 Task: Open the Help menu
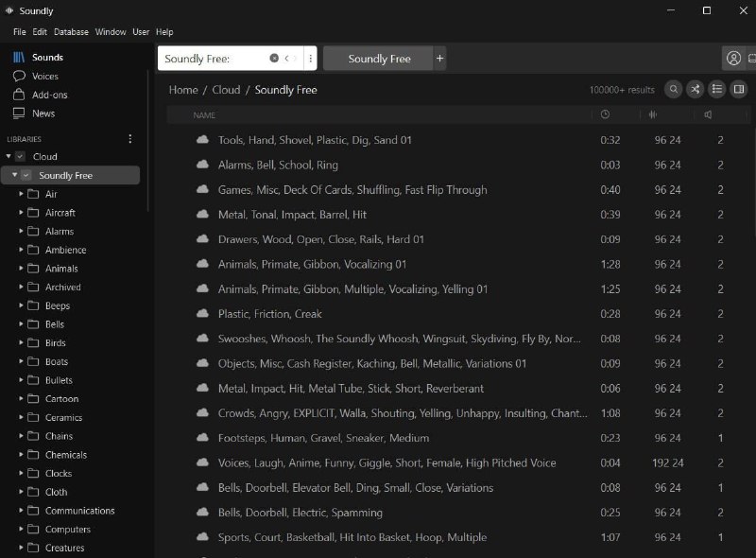[164, 32]
